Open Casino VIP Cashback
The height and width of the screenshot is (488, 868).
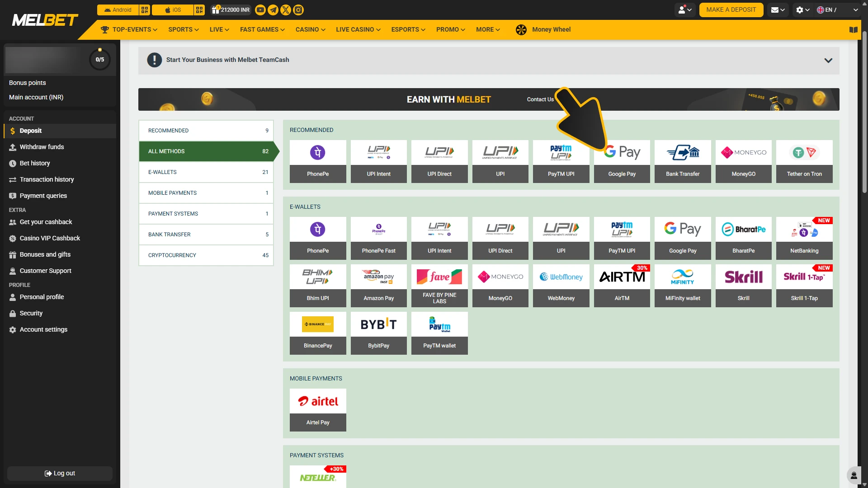60,238
